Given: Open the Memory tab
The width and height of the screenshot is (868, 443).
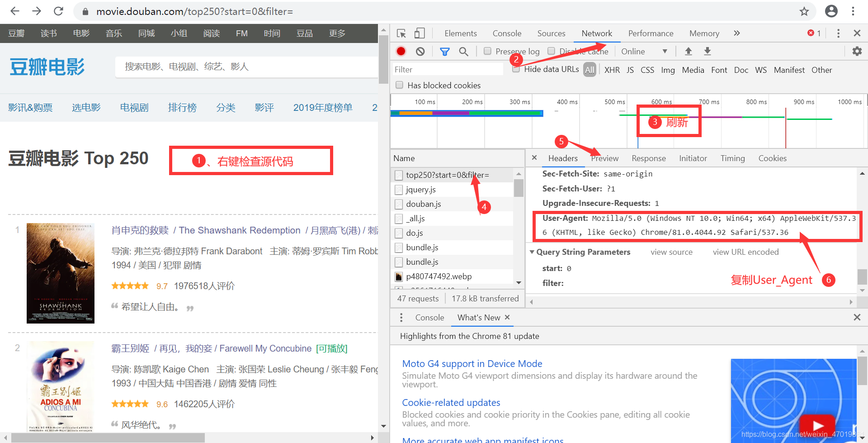Looking at the screenshot, I should [x=704, y=33].
